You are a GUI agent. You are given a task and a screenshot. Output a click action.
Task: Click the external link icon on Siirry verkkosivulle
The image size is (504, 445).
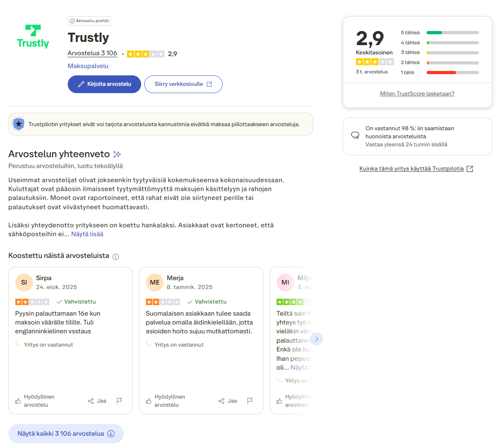tap(209, 84)
